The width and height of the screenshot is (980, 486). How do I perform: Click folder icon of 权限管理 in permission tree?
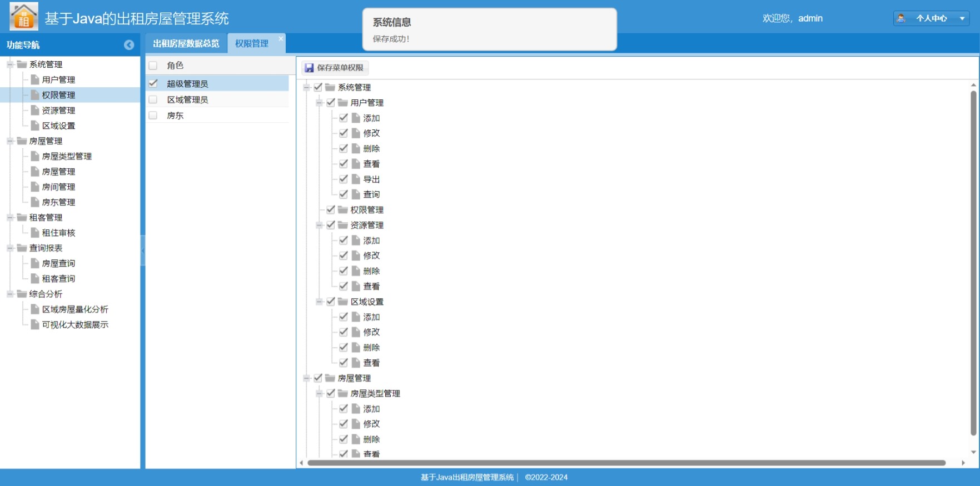(343, 209)
